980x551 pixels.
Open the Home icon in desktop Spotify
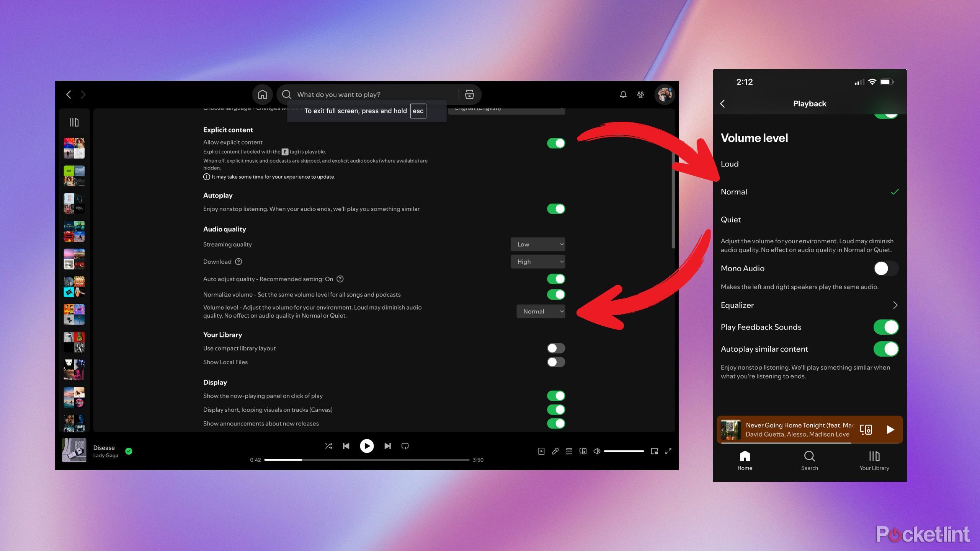coord(262,95)
